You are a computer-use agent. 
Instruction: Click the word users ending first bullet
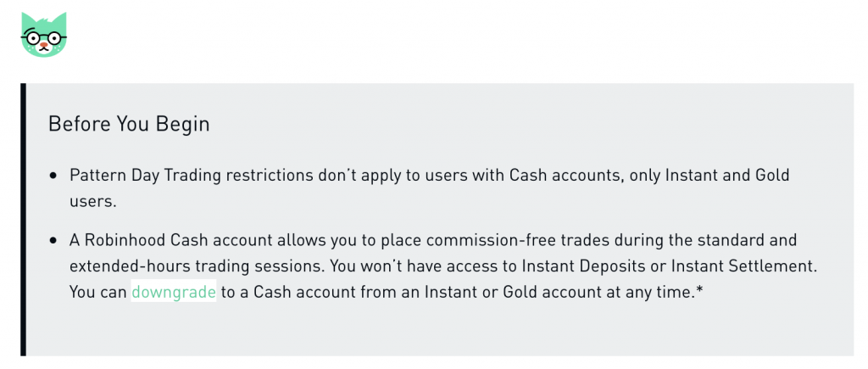pyautogui.click(x=93, y=202)
